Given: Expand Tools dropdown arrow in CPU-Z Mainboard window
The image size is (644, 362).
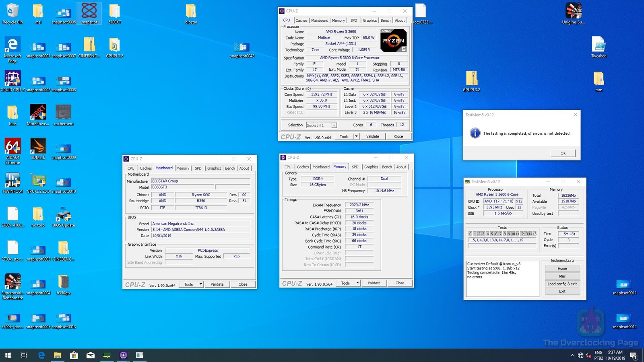Looking at the screenshot, I should 200,284.
